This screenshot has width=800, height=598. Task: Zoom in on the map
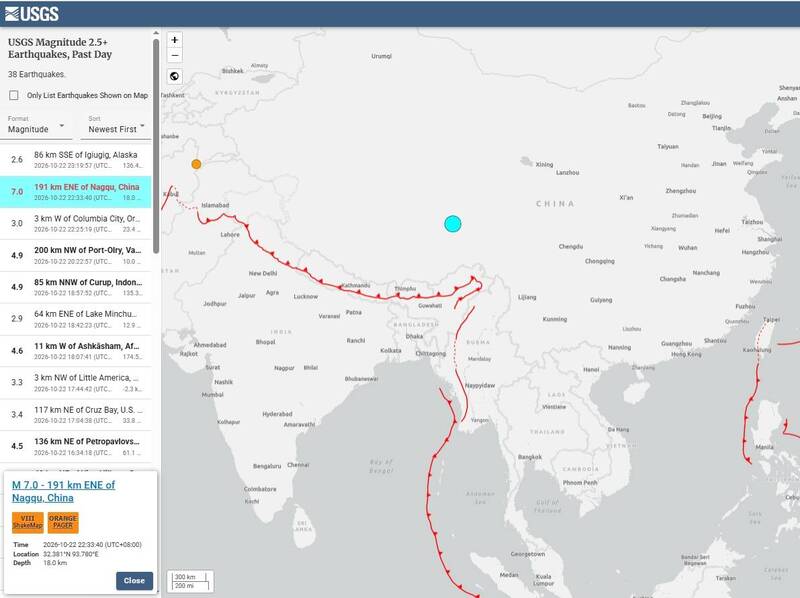[174, 40]
